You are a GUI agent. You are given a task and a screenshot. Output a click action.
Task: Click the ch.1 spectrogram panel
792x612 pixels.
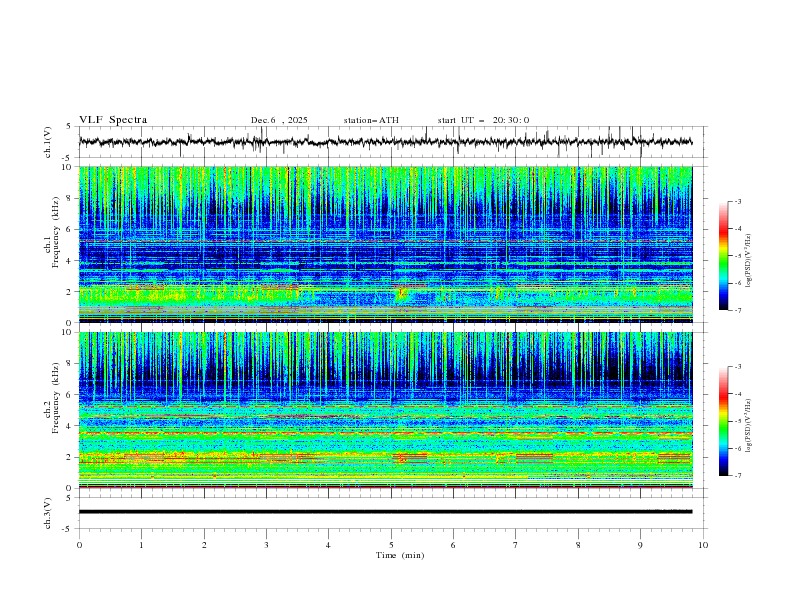tap(385, 244)
